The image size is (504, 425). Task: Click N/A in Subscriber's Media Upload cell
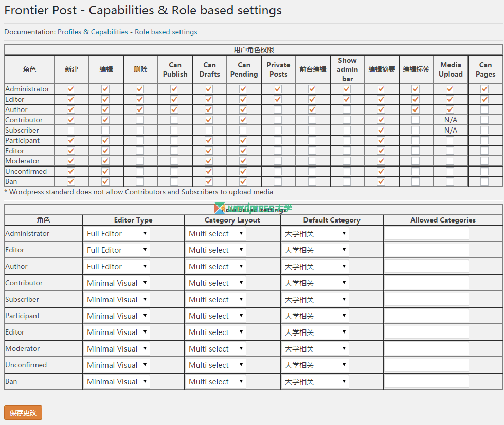451,130
